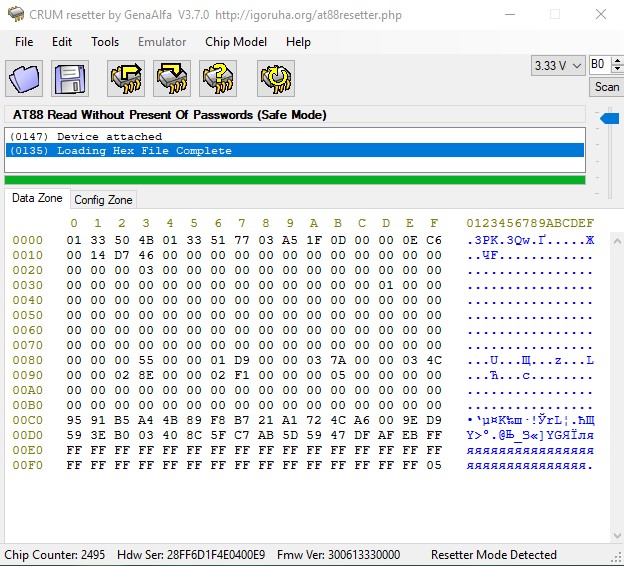
Task: Open the Chip Model menu
Action: tap(236, 42)
